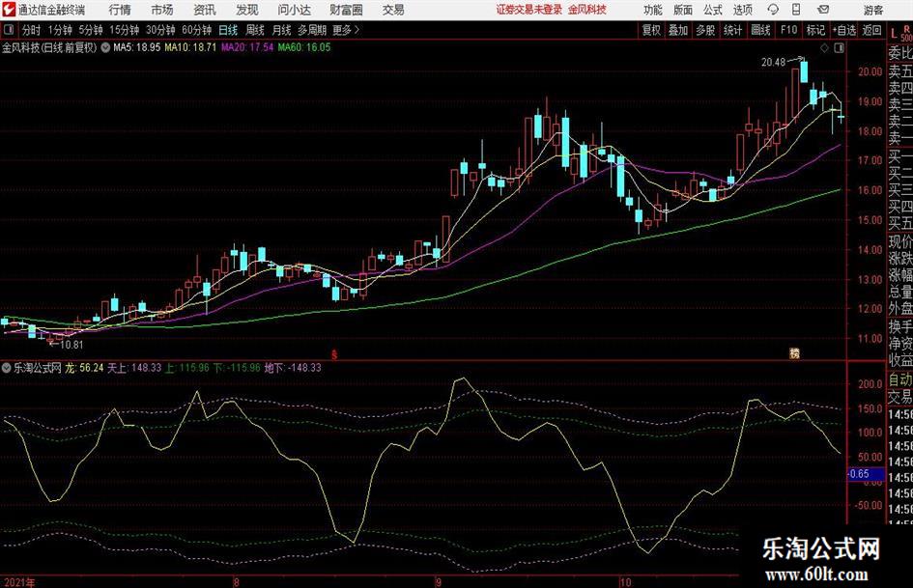Viewport: 913px width, 588px height.
Task: Click the red 'S' marker at chart bottom
Action: [x=334, y=354]
